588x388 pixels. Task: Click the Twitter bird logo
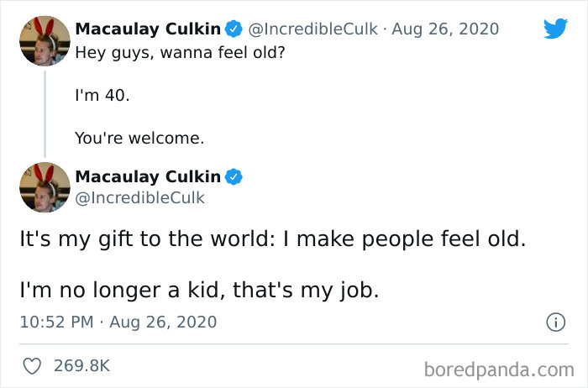[555, 29]
